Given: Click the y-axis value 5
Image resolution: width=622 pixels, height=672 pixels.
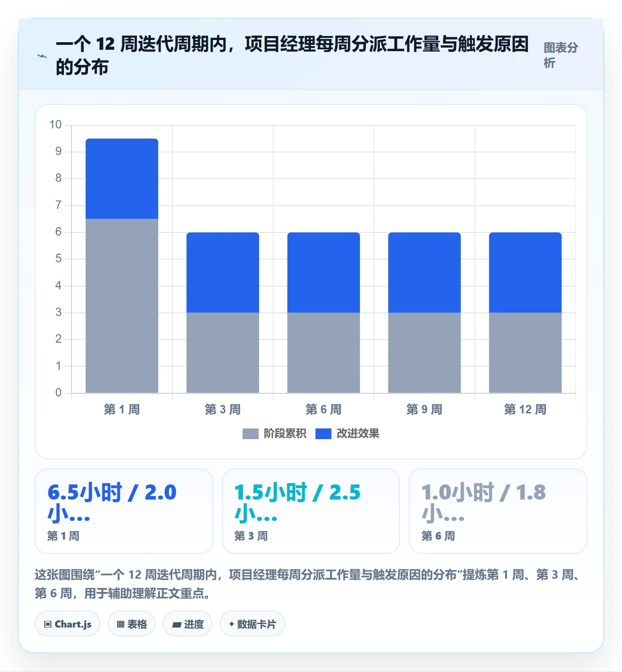Looking at the screenshot, I should (x=58, y=259).
